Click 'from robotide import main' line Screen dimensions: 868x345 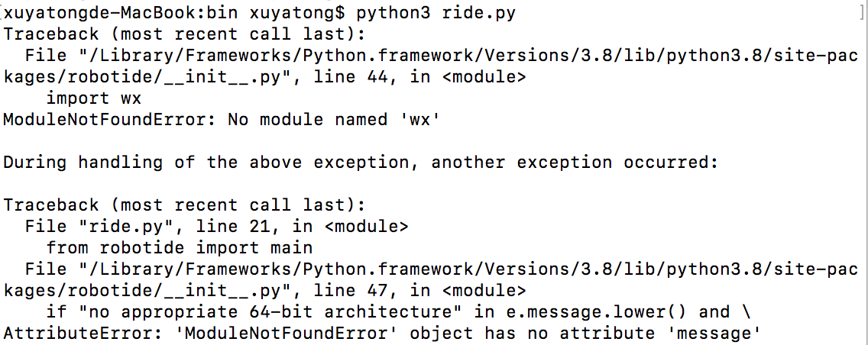pyautogui.click(x=180, y=248)
